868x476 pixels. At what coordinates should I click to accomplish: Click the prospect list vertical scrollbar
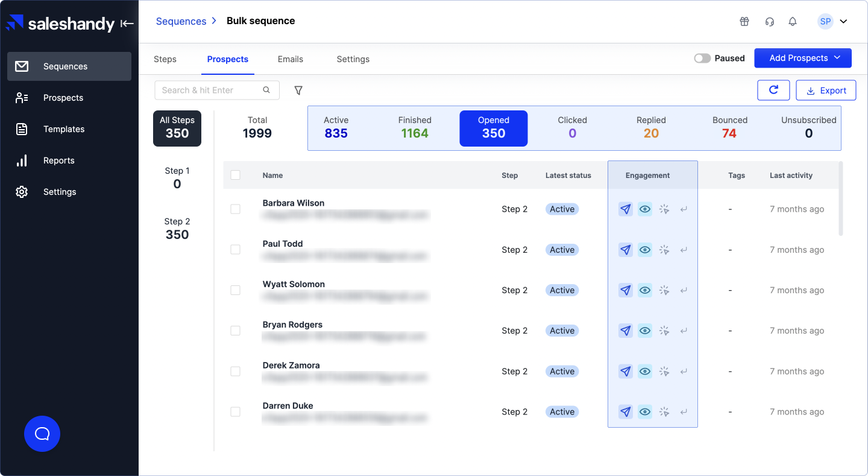click(x=841, y=198)
